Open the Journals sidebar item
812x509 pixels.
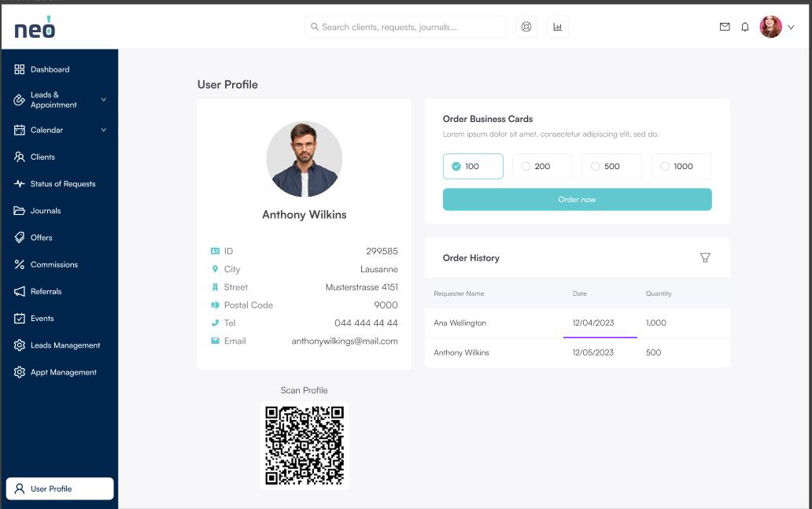tap(46, 211)
